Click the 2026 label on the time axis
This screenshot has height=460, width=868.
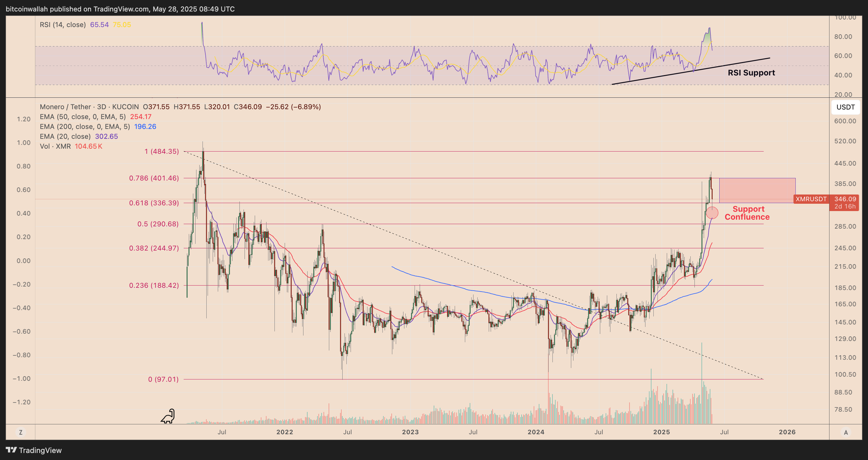coord(787,432)
